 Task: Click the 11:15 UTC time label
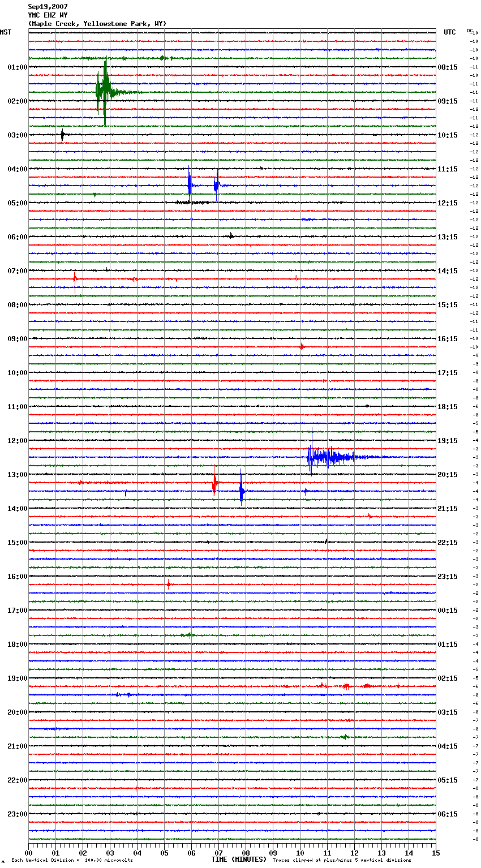(448, 169)
